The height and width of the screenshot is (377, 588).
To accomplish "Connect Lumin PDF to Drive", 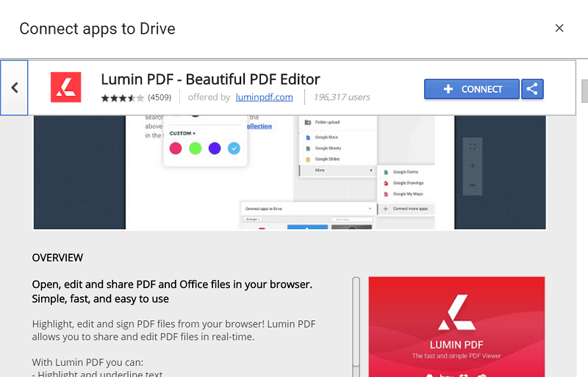I will [x=472, y=89].
